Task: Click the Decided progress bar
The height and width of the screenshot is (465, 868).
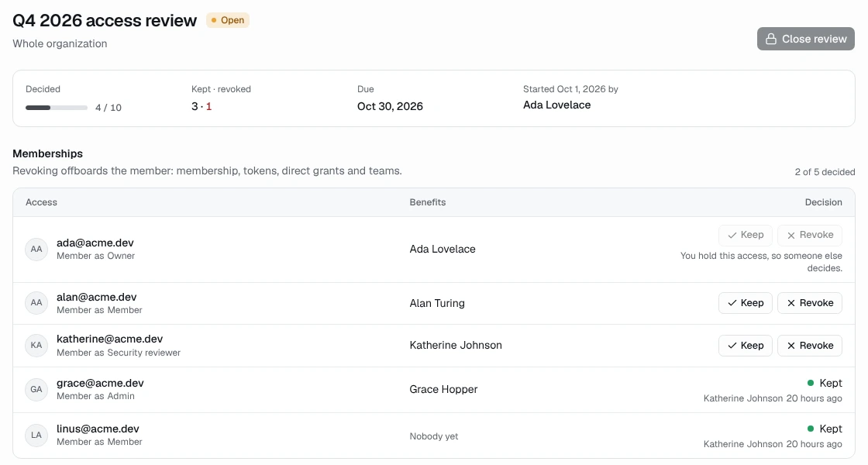Action: (57, 108)
